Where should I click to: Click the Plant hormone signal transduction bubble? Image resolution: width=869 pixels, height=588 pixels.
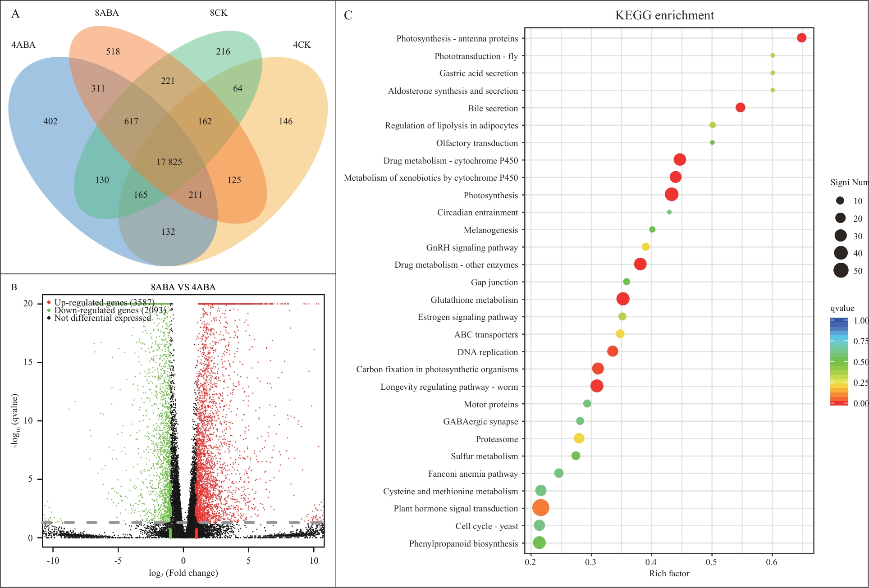[540, 508]
